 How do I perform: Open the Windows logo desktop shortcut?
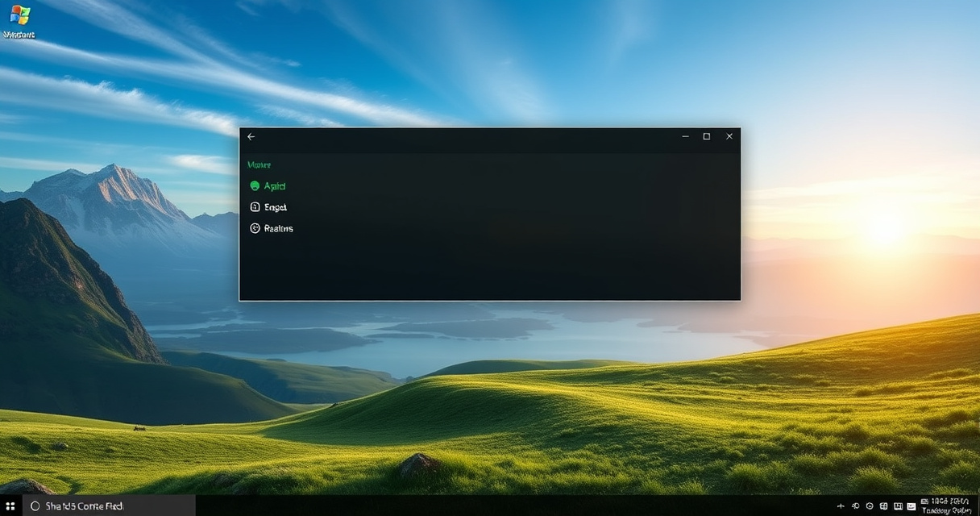click(x=19, y=16)
